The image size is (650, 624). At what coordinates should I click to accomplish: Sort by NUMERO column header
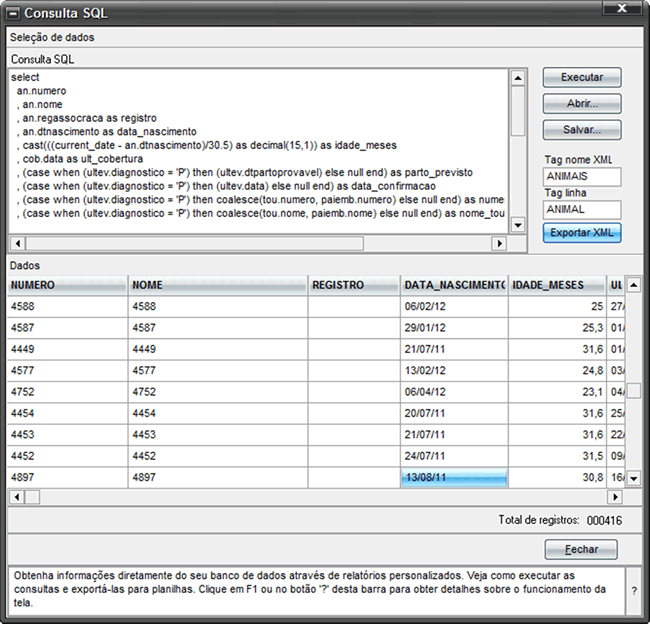(67, 285)
